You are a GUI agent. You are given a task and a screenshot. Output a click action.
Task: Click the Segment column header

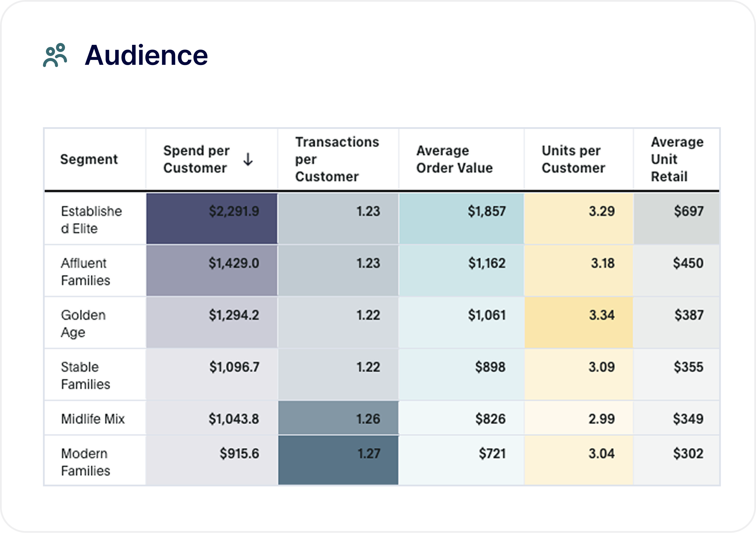click(89, 160)
